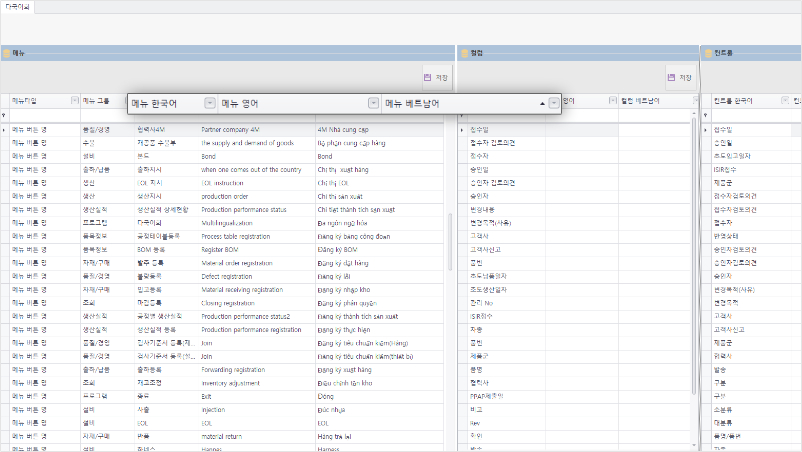The image size is (802, 452).
Task: Open filter dropdown on 메뉴 한국어 column header
Action: 210,103
